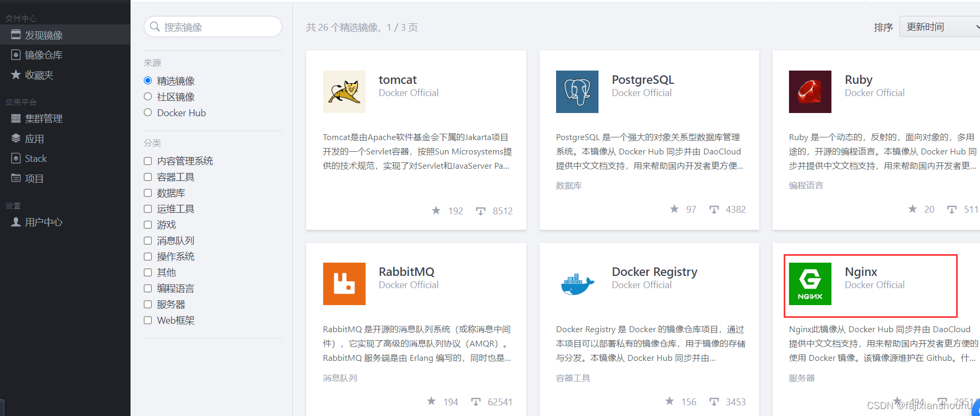
Task: Open the Ruby image title link
Action: point(858,80)
